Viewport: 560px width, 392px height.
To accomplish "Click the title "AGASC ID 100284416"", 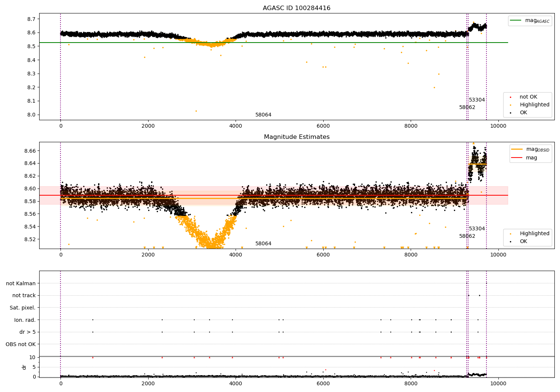I will coord(296,8).
